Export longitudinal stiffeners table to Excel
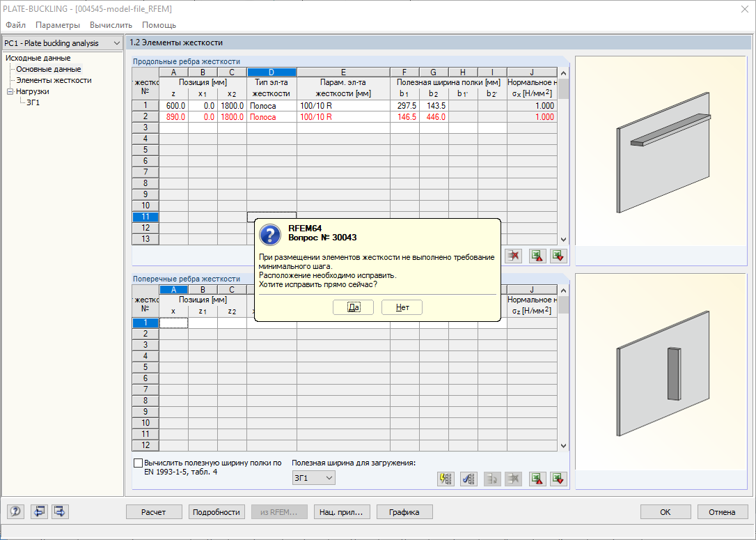Screen dimensions: 756x540 coord(537,256)
